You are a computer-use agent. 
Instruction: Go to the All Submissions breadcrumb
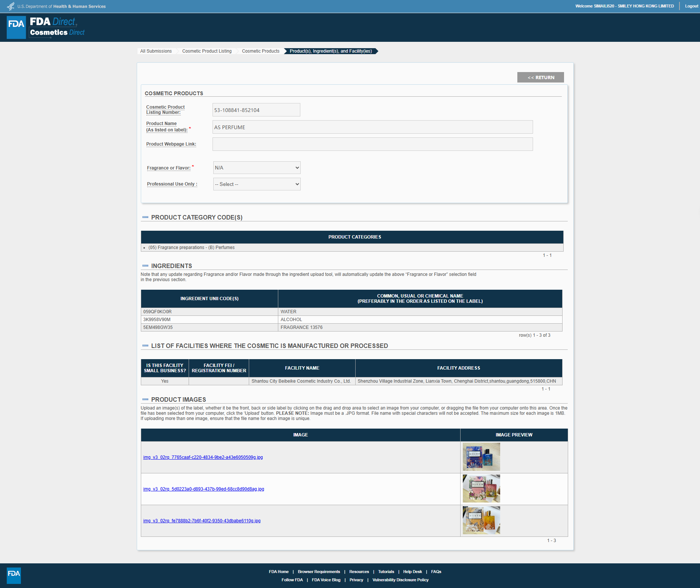(x=156, y=51)
